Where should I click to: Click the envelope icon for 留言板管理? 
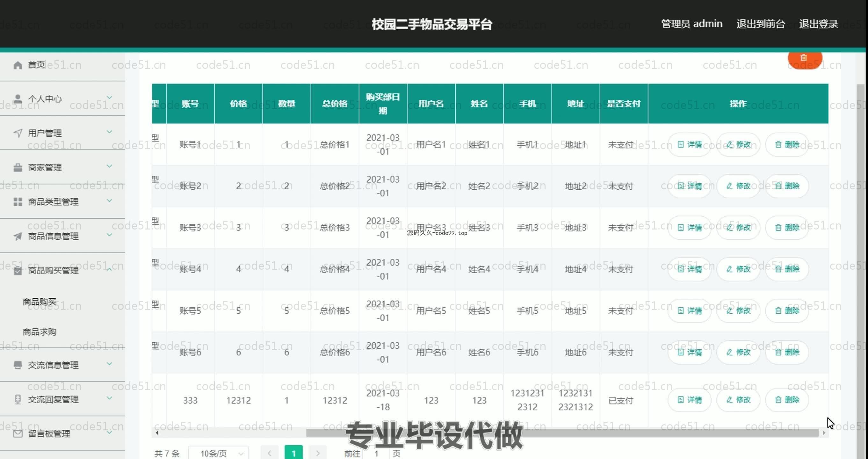click(18, 433)
